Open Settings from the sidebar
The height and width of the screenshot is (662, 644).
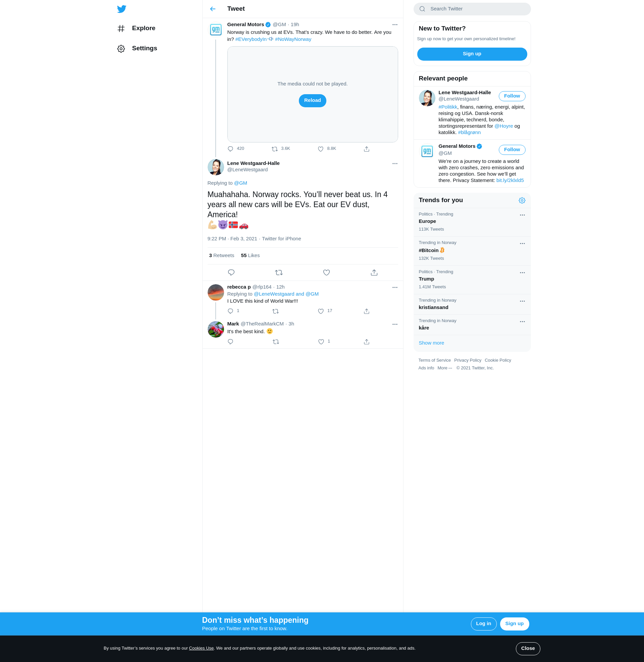137,48
